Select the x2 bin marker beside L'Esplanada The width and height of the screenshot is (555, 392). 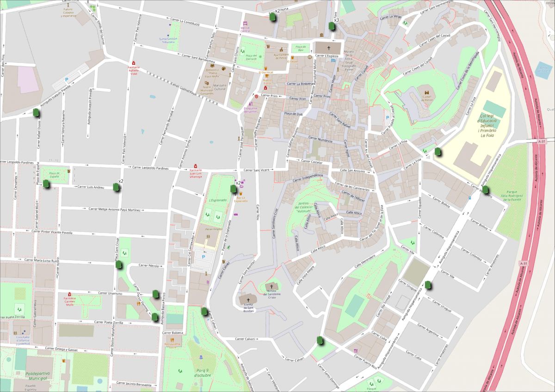point(233,189)
